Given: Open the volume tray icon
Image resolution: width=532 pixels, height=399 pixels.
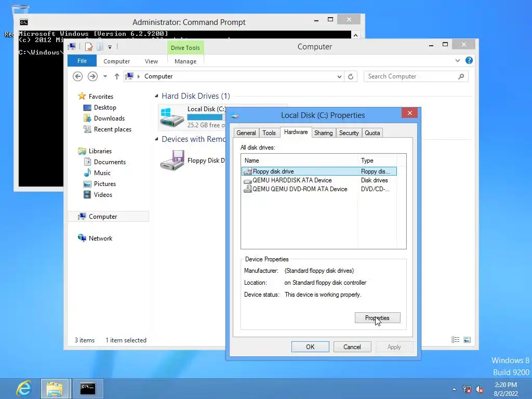Looking at the screenshot, I should (x=480, y=389).
